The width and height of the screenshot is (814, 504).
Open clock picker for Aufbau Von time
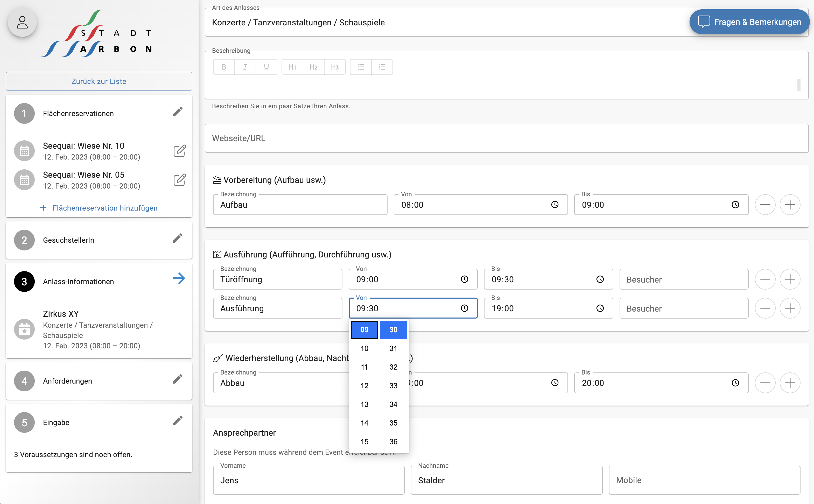point(555,205)
